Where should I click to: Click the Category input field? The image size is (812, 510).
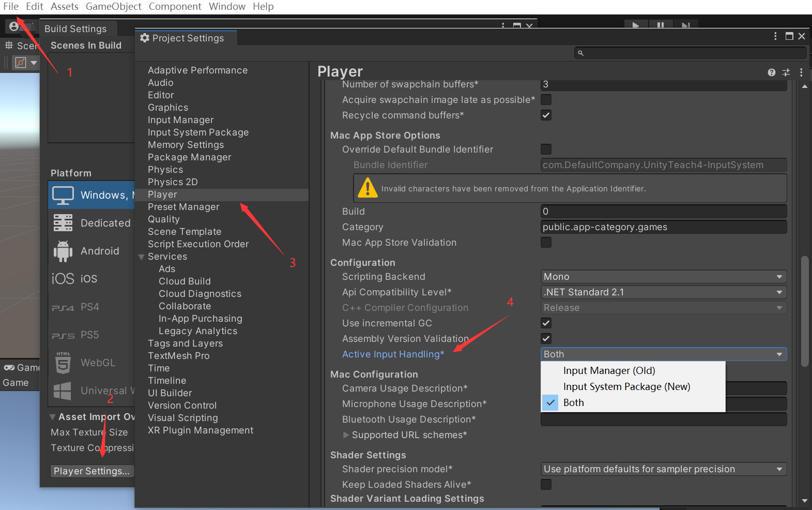tap(664, 227)
